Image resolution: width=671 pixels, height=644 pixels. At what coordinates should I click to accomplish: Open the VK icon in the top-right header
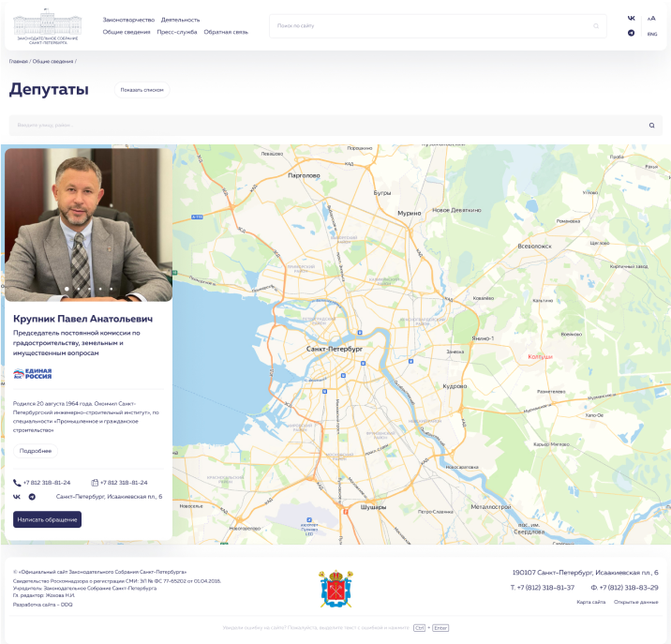click(x=632, y=18)
